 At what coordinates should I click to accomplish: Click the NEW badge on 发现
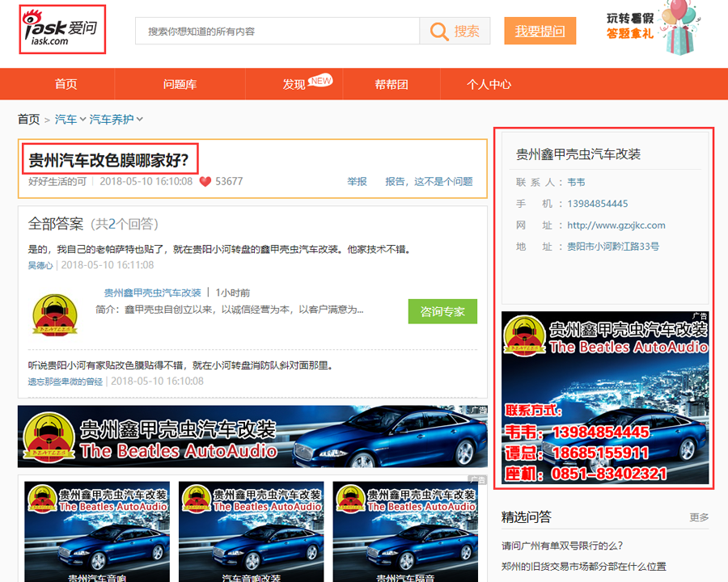(x=320, y=81)
